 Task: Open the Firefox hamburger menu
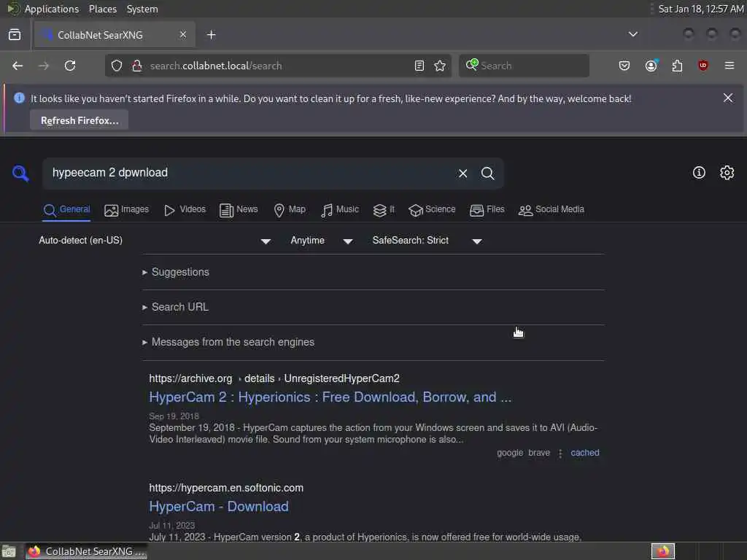coord(729,66)
